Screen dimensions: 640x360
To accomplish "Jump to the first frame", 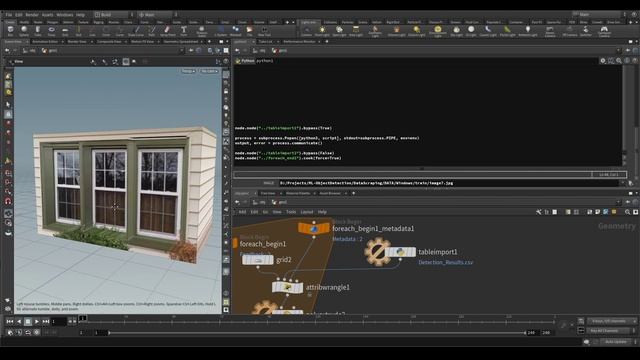I will click(10, 322).
